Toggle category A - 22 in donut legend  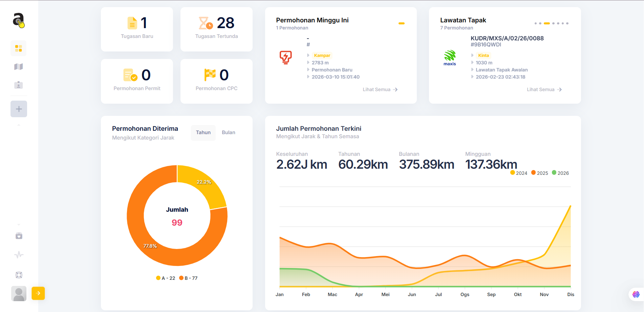click(166, 278)
